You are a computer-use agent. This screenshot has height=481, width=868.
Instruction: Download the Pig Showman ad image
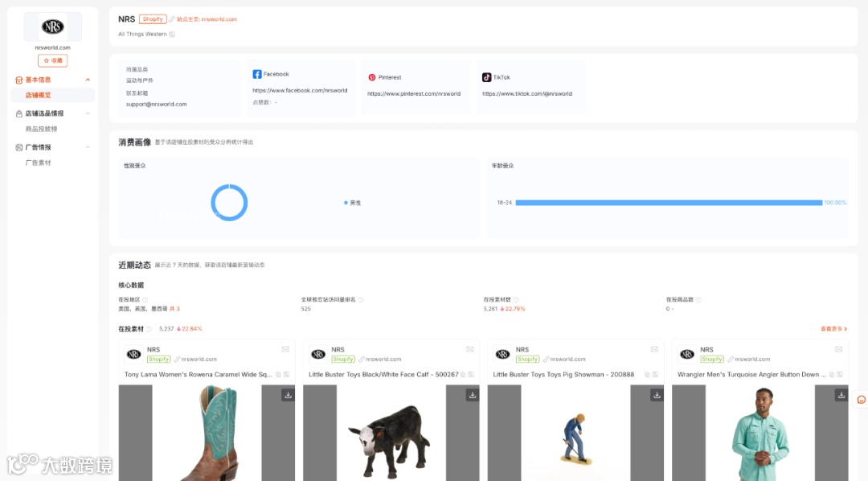click(x=657, y=395)
